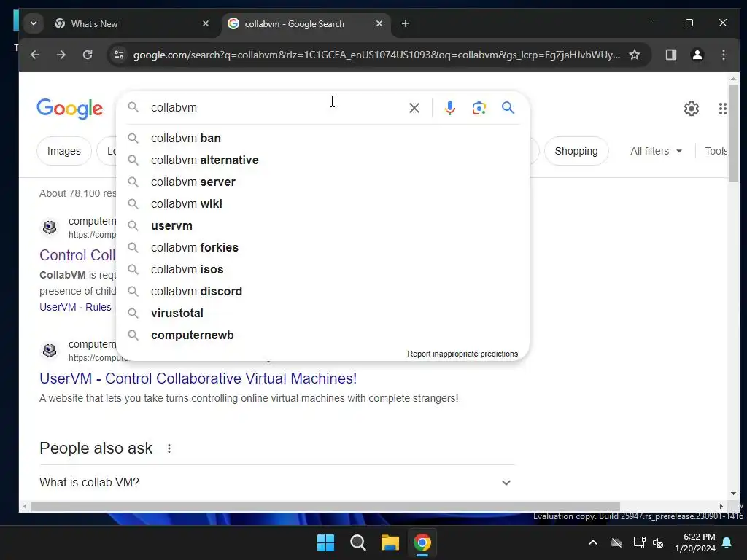
Task: Open the Windows Start menu
Action: pos(326,542)
